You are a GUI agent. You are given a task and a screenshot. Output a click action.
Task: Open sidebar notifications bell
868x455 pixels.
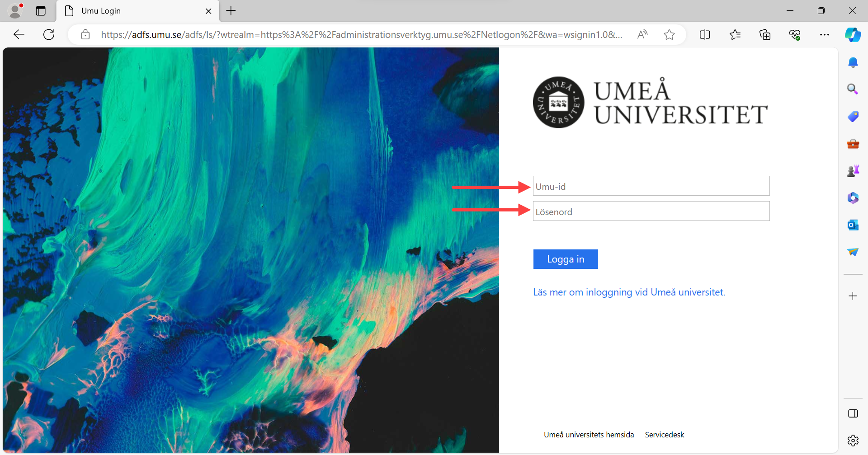(853, 62)
